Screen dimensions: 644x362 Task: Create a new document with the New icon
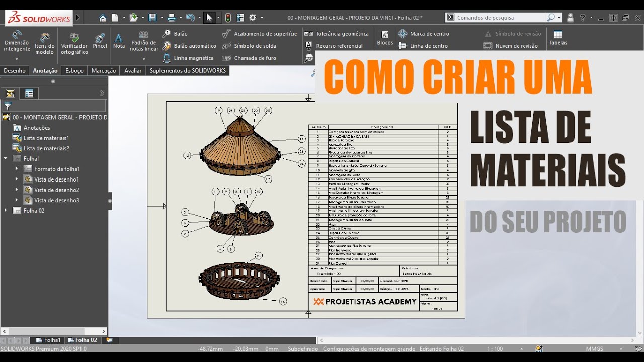tap(115, 18)
